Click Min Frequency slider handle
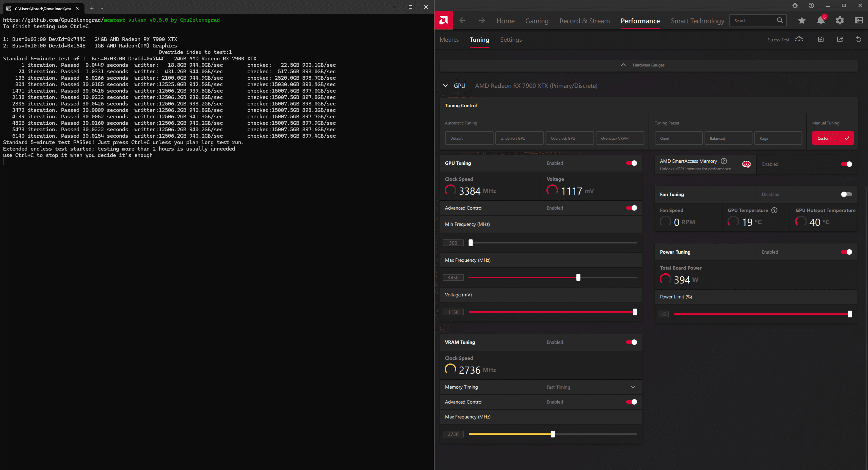The height and width of the screenshot is (470, 868). click(470, 243)
